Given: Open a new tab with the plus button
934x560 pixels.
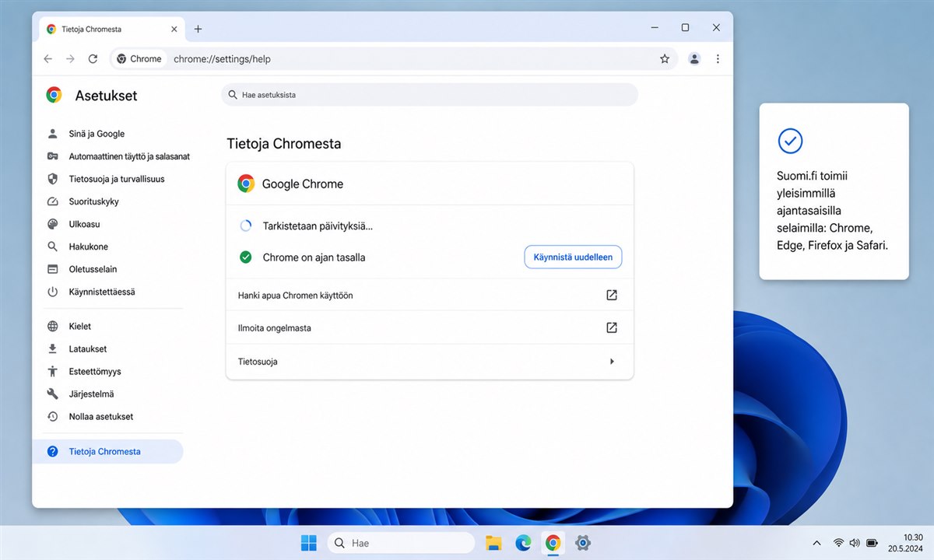Looking at the screenshot, I should 198,29.
